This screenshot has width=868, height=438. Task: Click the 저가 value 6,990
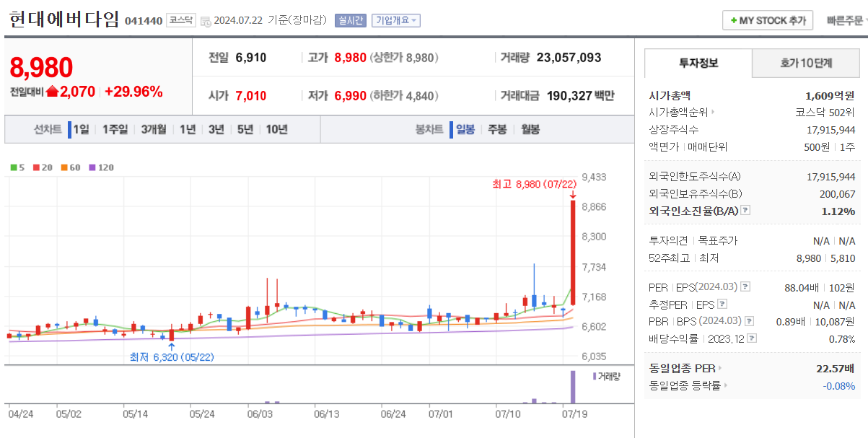350,95
